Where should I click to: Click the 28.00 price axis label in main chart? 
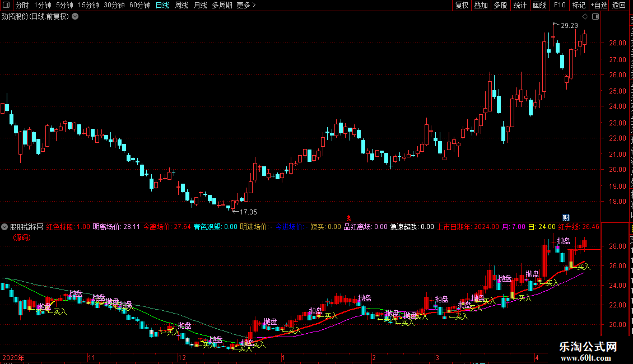point(618,43)
